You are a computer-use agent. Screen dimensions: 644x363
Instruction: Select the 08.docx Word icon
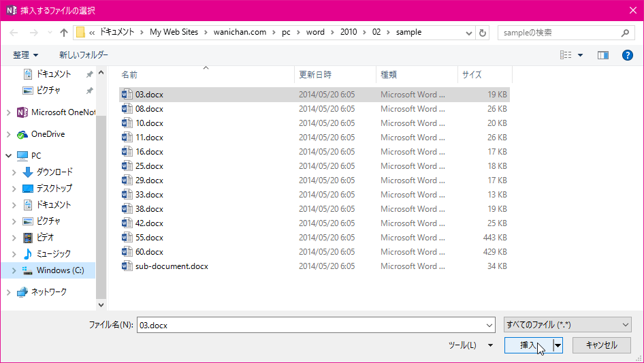click(127, 109)
